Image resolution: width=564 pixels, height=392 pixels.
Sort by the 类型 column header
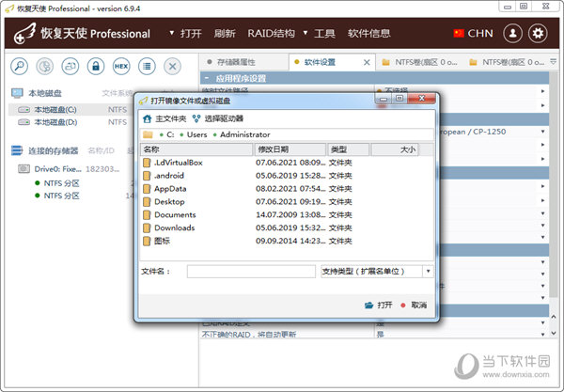tap(348, 149)
